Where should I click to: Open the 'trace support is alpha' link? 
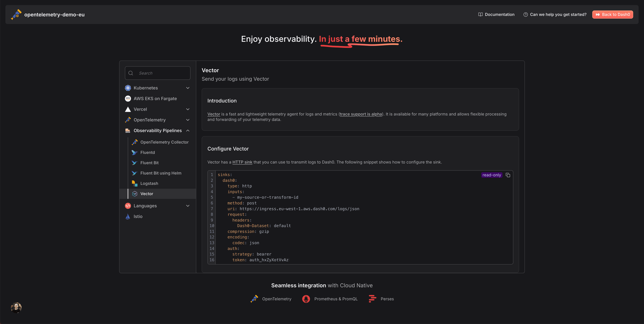tap(361, 114)
